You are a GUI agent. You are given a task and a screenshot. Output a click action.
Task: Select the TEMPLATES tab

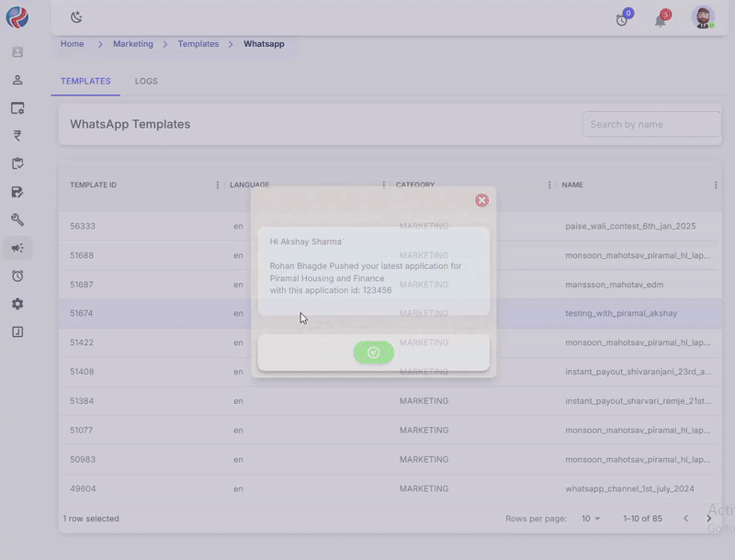pos(85,82)
